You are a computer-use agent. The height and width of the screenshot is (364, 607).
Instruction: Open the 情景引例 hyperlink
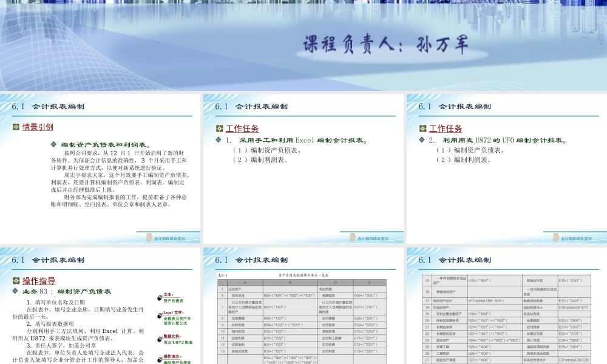pyautogui.click(x=38, y=127)
